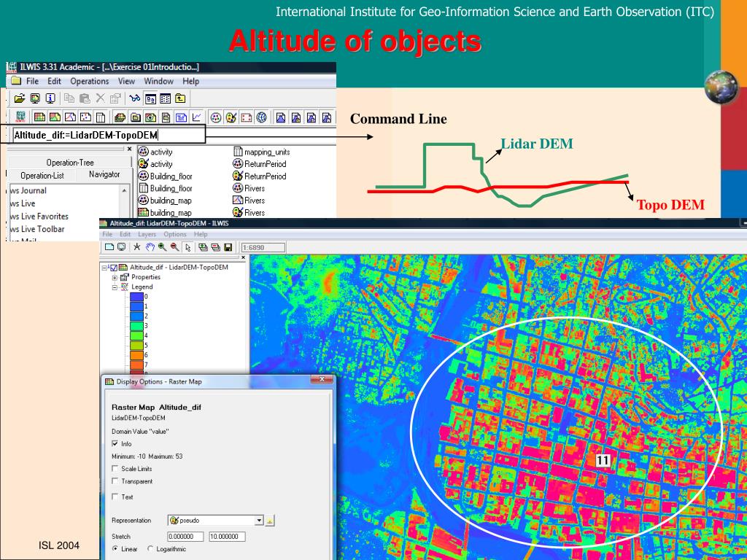Click the blue info monitor icon in main toolbar
The width and height of the screenshot is (747, 560).
tap(50, 98)
